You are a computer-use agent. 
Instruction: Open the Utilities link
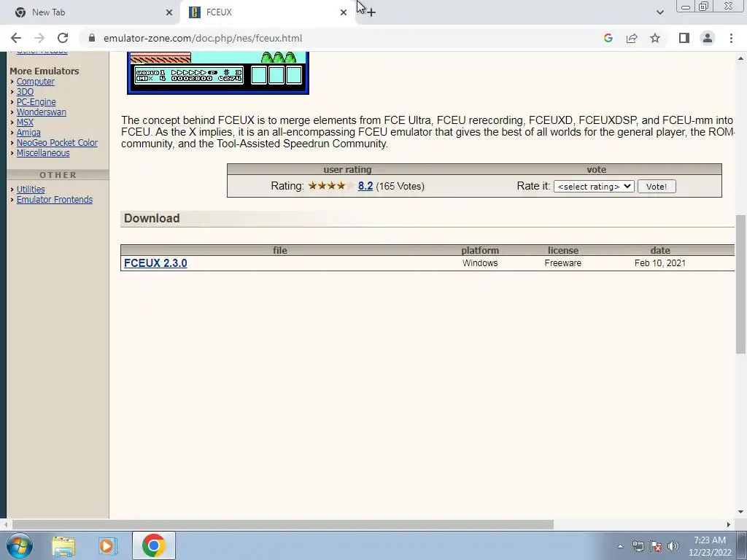pos(31,190)
